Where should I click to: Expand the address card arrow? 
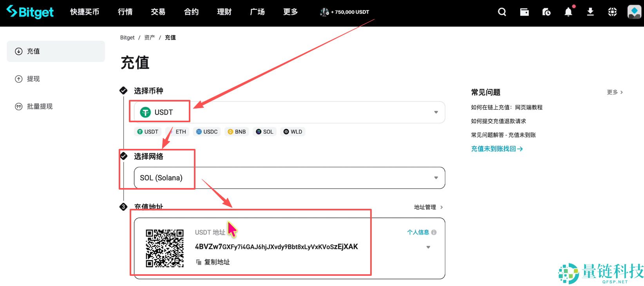pyautogui.click(x=428, y=247)
